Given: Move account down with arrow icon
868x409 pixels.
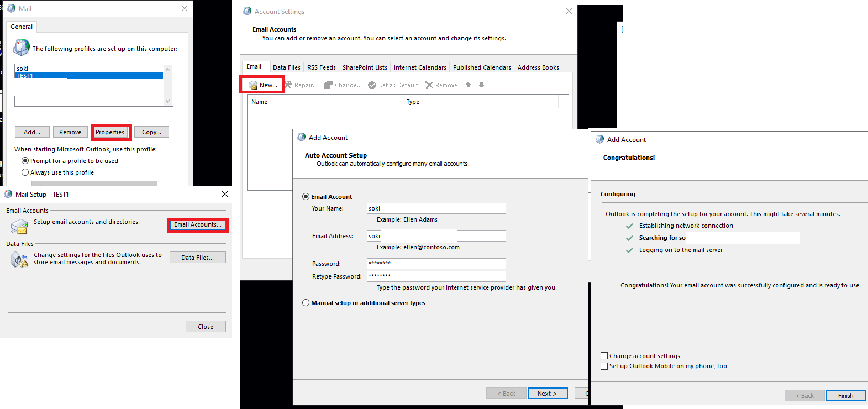Looking at the screenshot, I should click(x=482, y=85).
